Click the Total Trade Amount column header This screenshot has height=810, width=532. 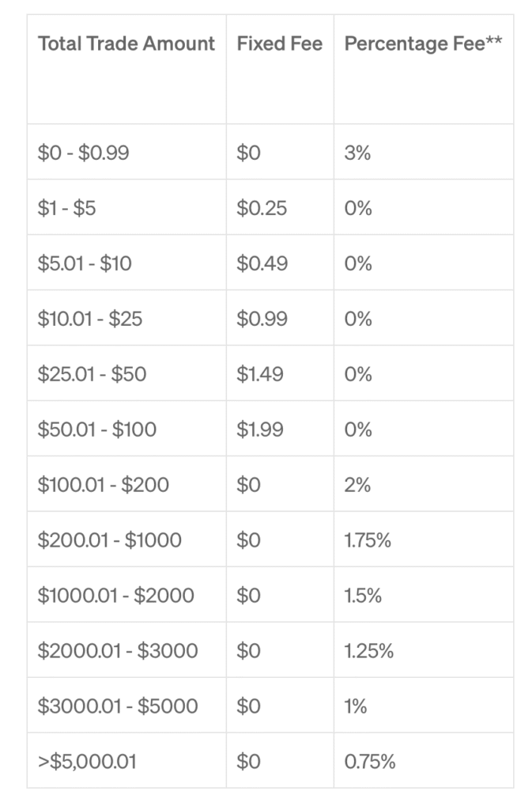(126, 44)
